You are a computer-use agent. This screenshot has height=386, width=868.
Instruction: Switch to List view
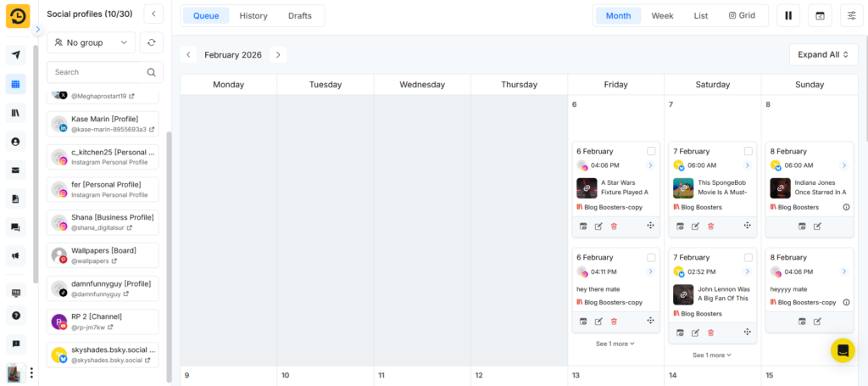coord(701,15)
